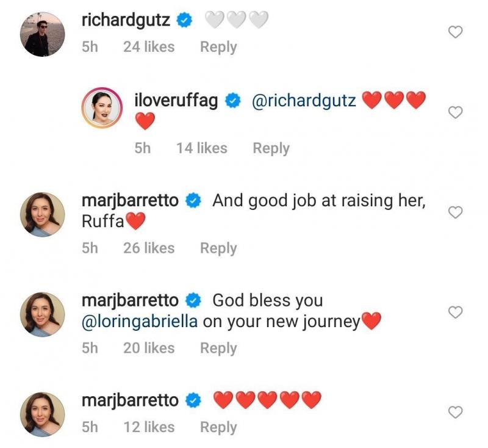Reply to marjbarretto's five hearts comment

click(x=218, y=428)
